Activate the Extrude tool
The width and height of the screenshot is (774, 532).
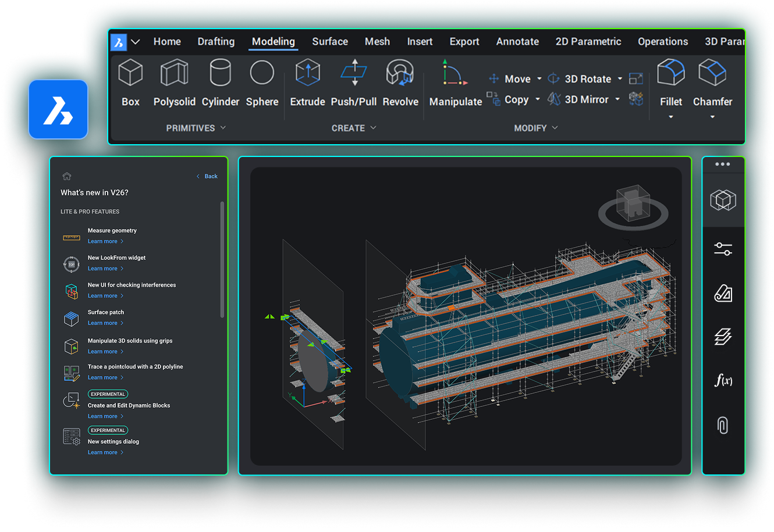[x=307, y=73]
